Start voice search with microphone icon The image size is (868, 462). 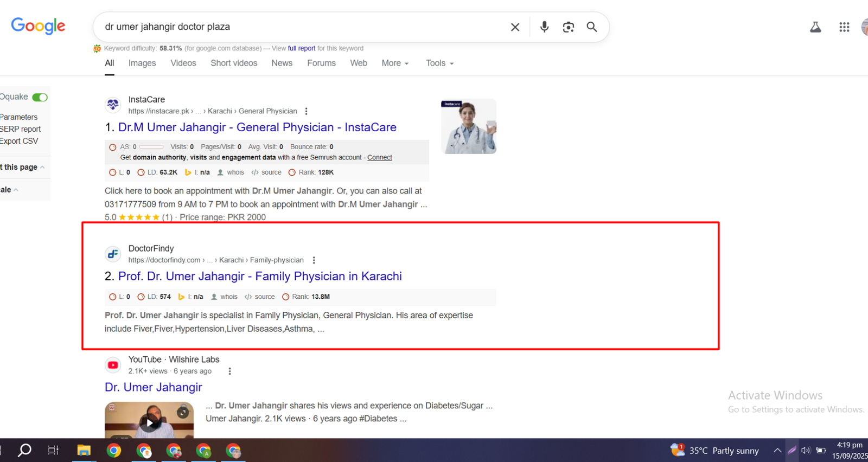point(544,27)
